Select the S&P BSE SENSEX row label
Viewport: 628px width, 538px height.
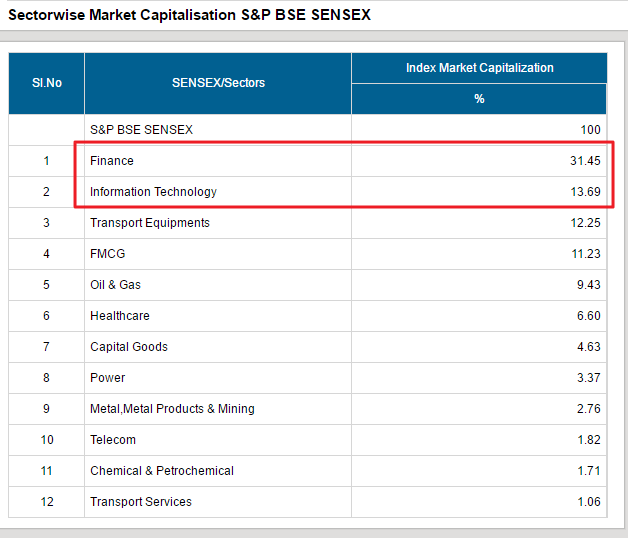(141, 130)
